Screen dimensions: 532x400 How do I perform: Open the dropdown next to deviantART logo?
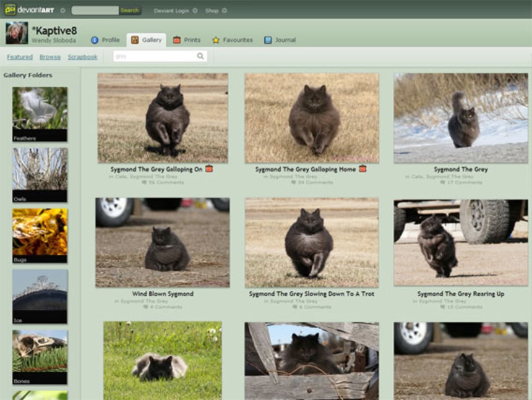pyautogui.click(x=62, y=11)
